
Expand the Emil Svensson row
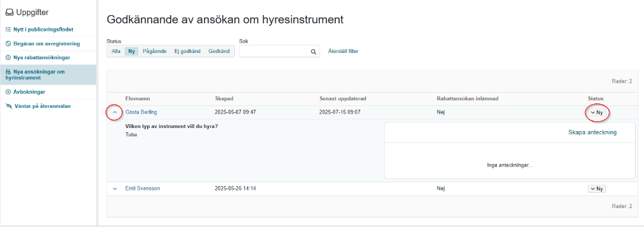click(x=115, y=189)
